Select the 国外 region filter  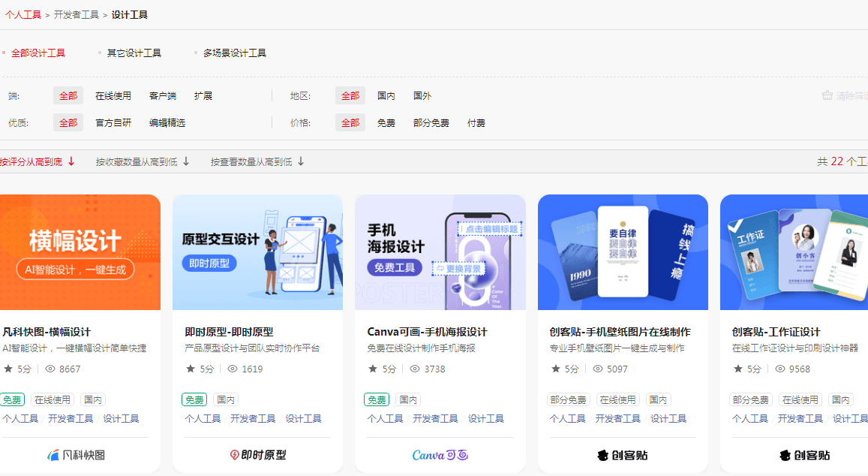click(421, 95)
